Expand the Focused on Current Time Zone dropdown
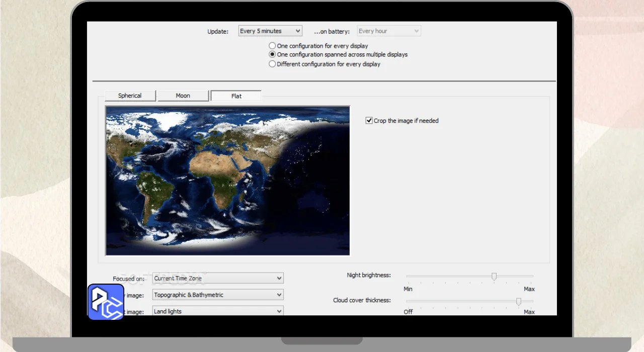 pyautogui.click(x=218, y=278)
